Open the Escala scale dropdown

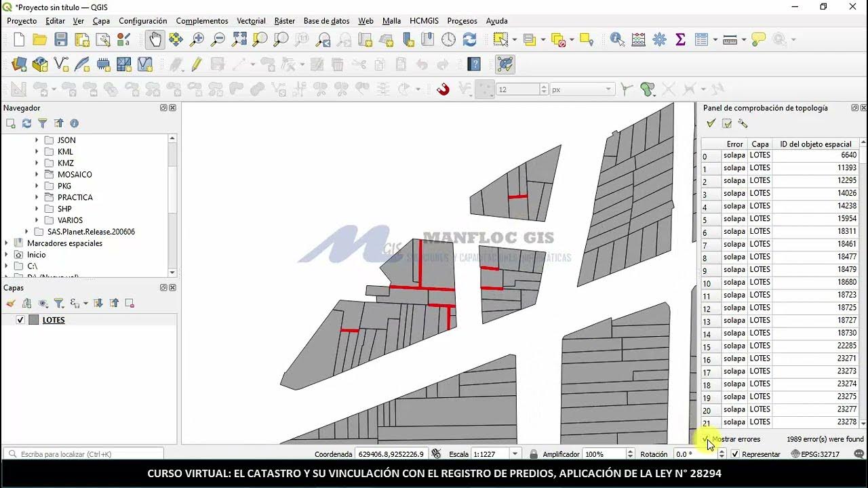(x=515, y=454)
